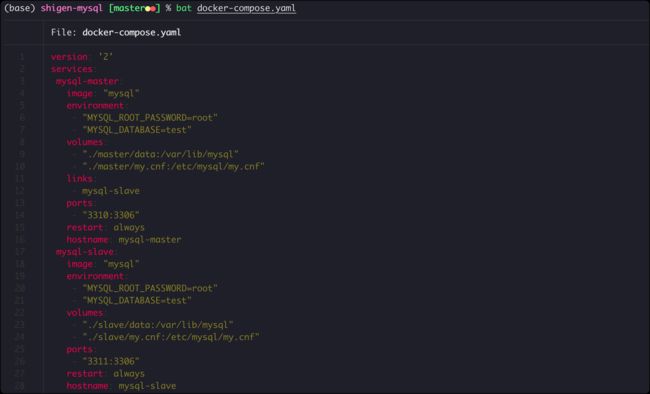Viewport: 650px width, 394px height.
Task: Click the "3311:3306" port mapping
Action: tap(111, 362)
